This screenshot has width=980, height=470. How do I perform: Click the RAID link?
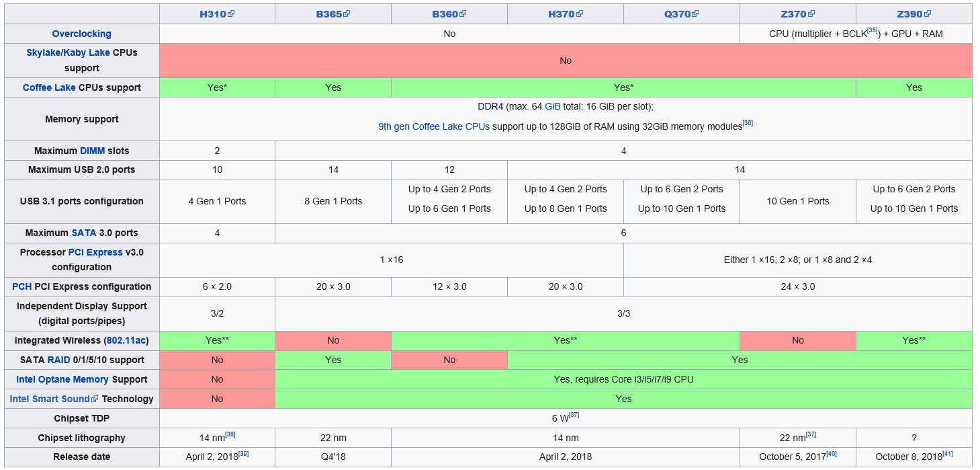58,360
